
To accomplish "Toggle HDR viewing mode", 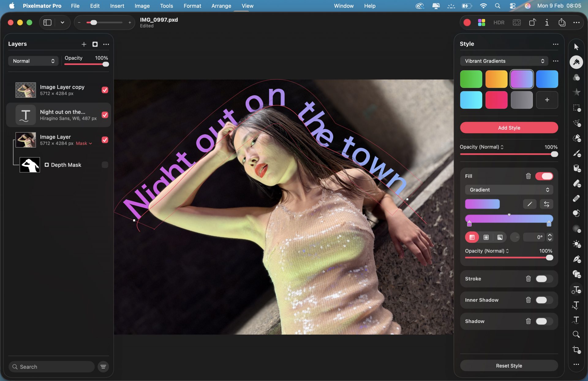I will click(x=499, y=22).
